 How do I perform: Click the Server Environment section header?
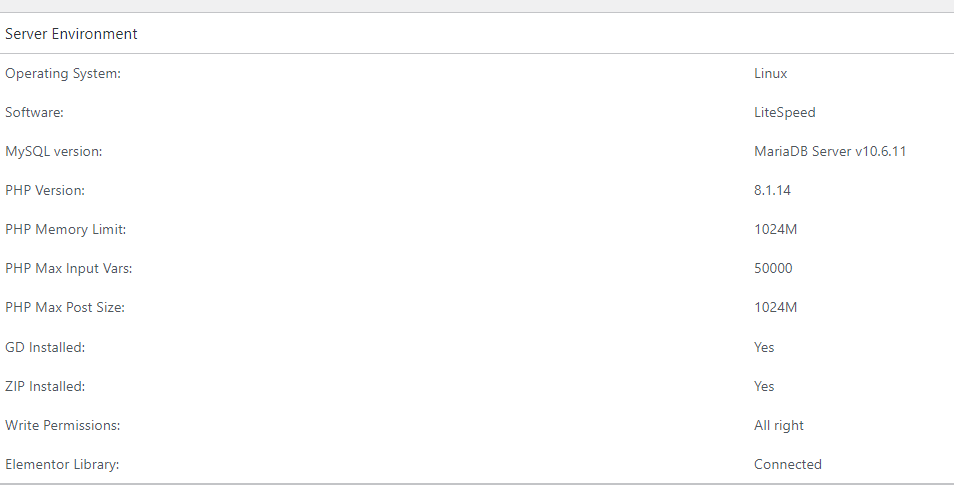(71, 34)
